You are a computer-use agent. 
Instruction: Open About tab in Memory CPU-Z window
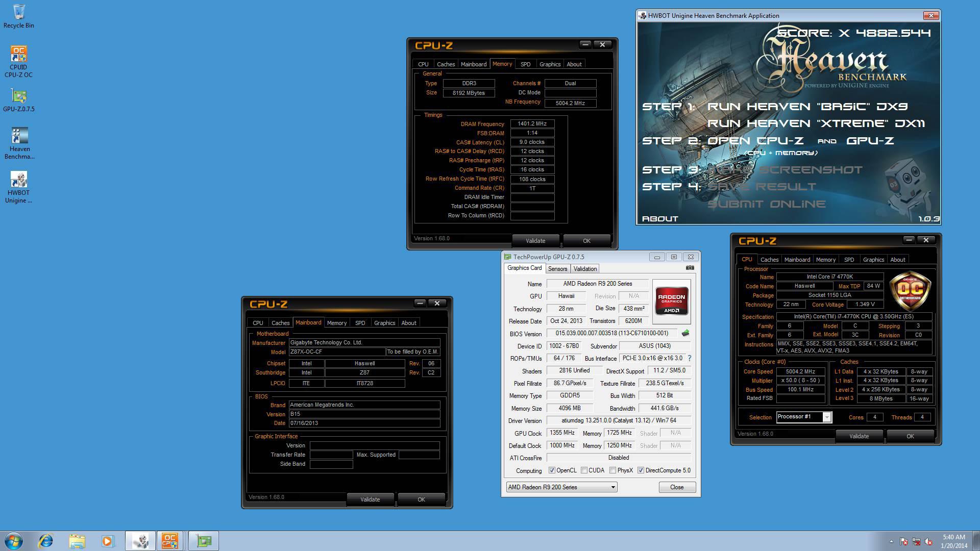click(x=574, y=64)
